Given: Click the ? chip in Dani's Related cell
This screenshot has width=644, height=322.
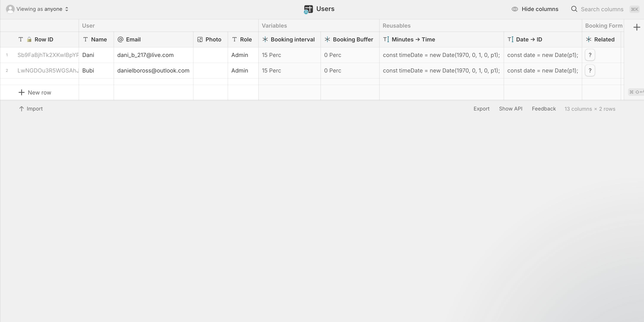Looking at the screenshot, I should pos(590,55).
